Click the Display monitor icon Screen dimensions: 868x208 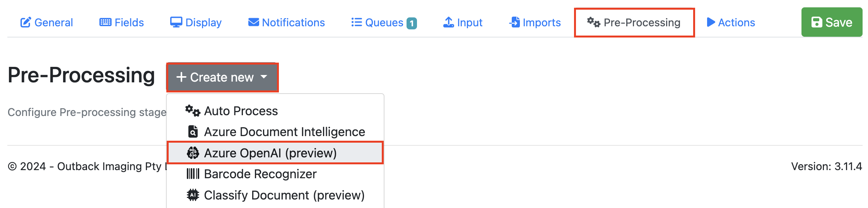click(176, 22)
